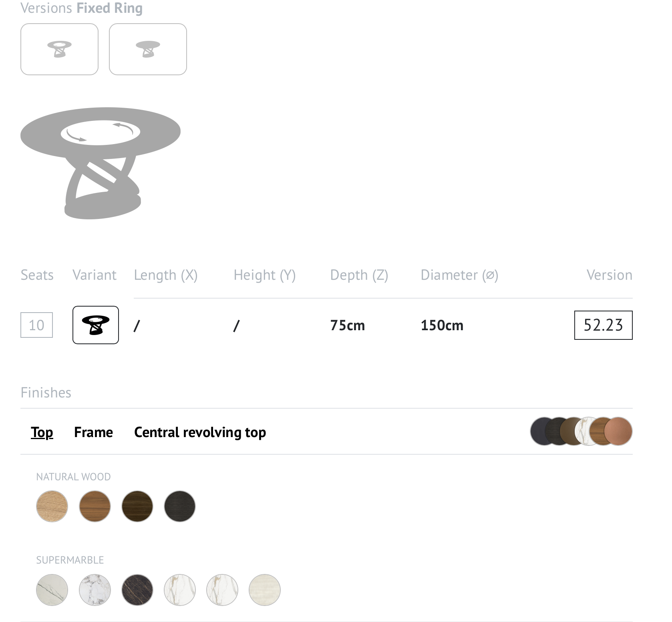Viewport: 672px width, 622px height.
Task: Click the Diameter column header
Action: (459, 275)
